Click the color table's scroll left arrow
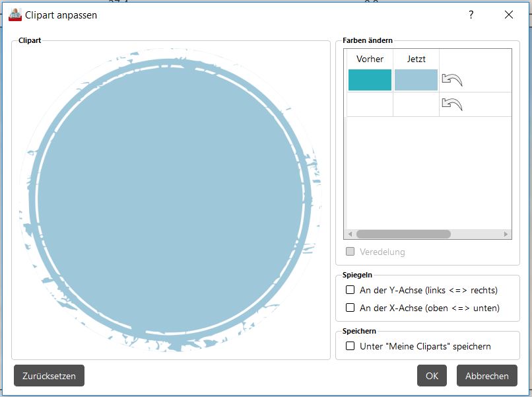 [350, 234]
